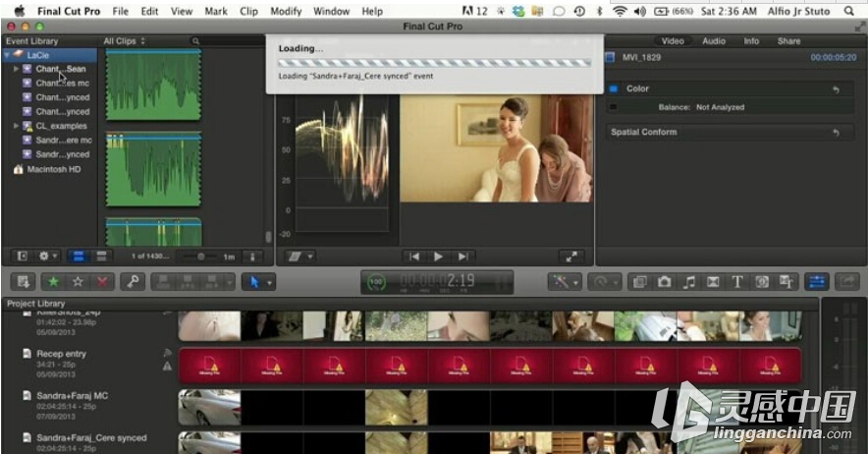Toggle the Event Library sidebar visibility
This screenshot has height=454, width=868.
click(23, 256)
